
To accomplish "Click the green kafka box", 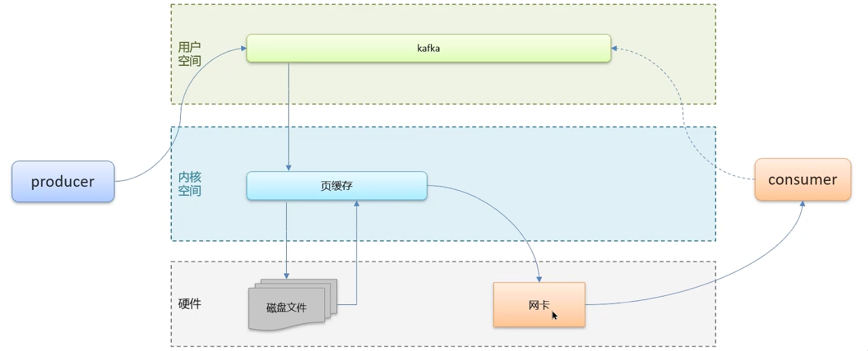I will pyautogui.click(x=429, y=48).
